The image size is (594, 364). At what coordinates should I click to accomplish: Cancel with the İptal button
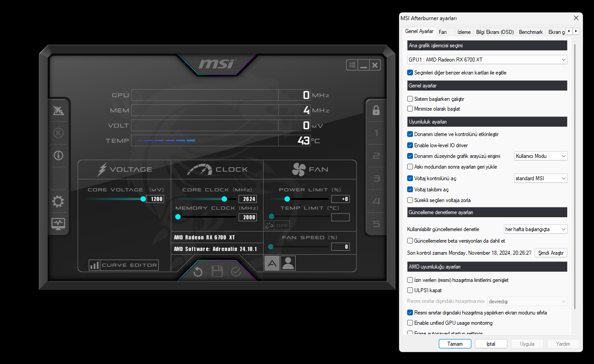[x=491, y=344]
